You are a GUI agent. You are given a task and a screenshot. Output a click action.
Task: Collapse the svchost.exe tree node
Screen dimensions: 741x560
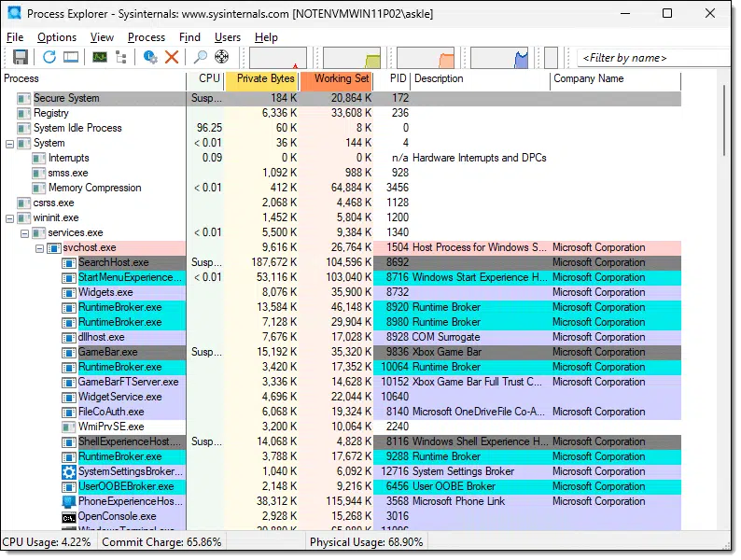[x=40, y=248]
